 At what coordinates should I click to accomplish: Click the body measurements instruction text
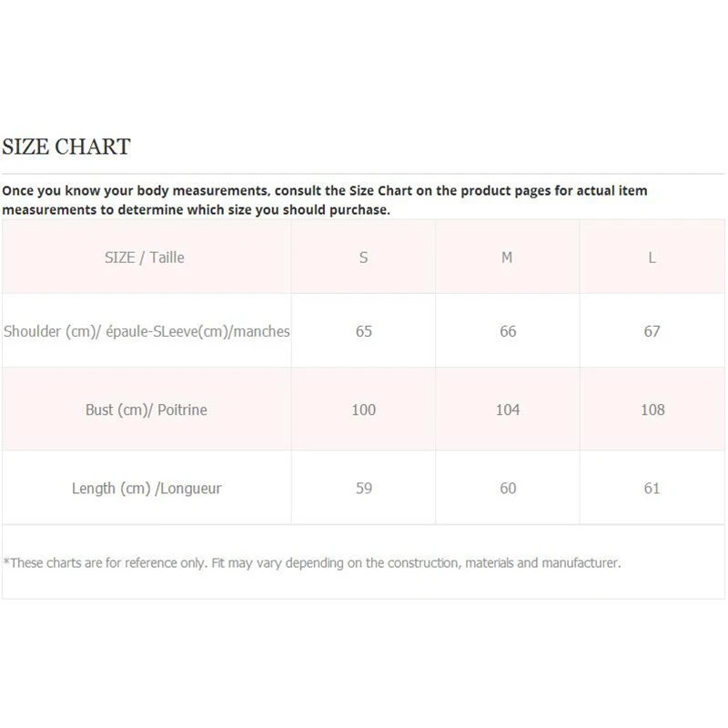(x=325, y=200)
